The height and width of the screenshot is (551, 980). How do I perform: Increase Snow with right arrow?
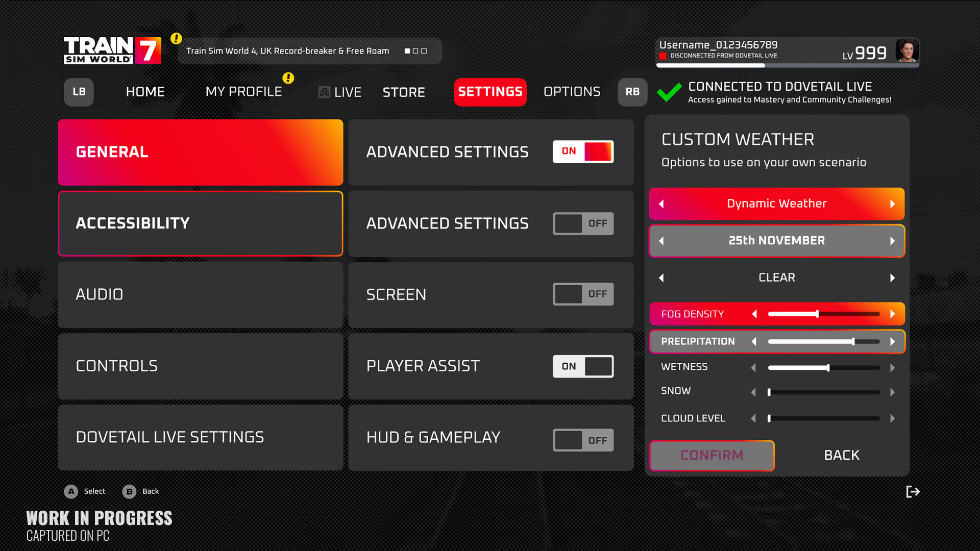[892, 392]
